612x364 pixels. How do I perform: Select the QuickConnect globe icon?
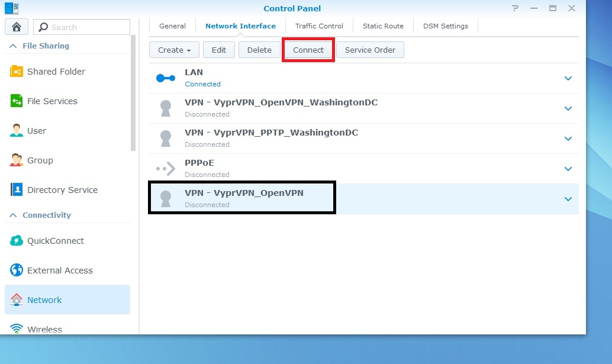pyautogui.click(x=16, y=240)
